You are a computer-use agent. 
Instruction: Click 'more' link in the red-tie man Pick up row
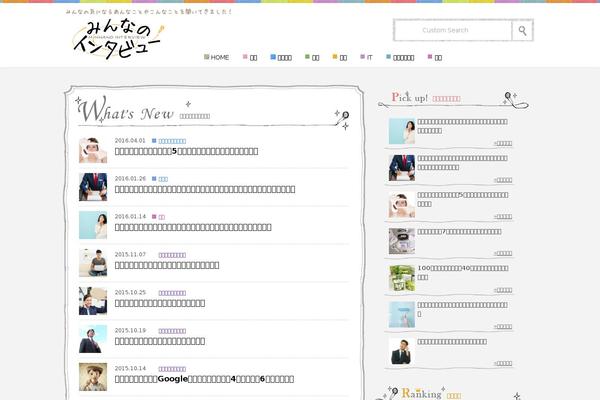tap(503, 180)
